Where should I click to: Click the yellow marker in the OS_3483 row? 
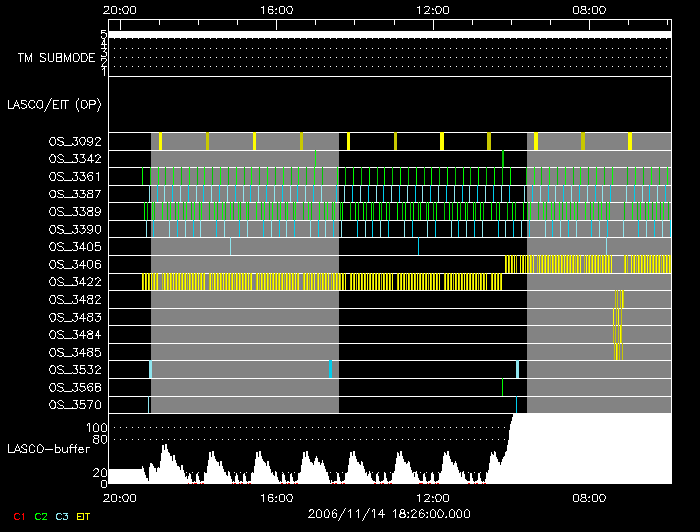(617, 317)
